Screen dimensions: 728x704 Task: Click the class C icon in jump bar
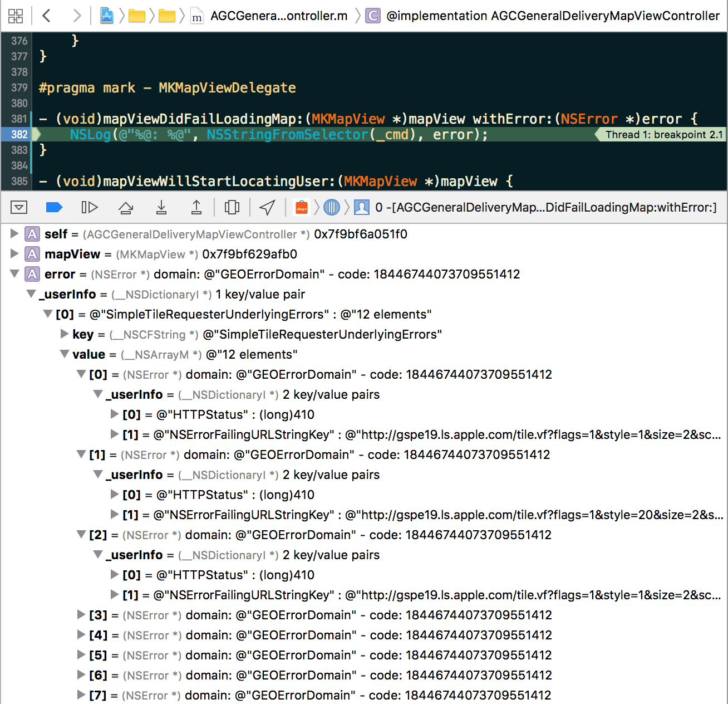(373, 16)
